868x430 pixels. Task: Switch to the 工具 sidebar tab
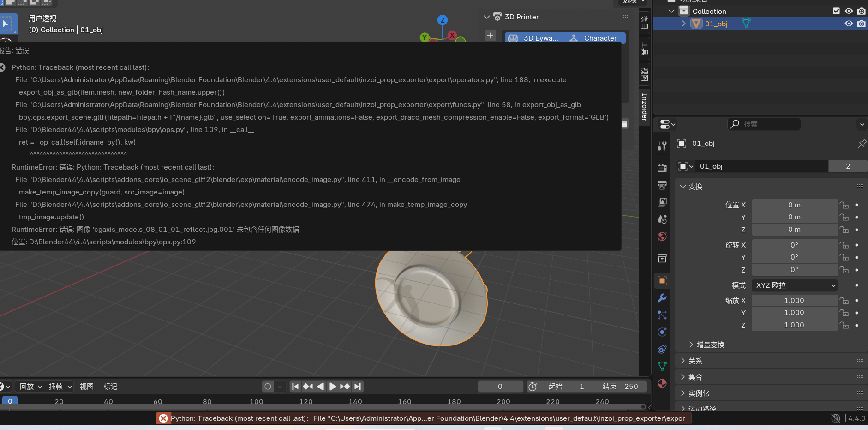(x=645, y=48)
